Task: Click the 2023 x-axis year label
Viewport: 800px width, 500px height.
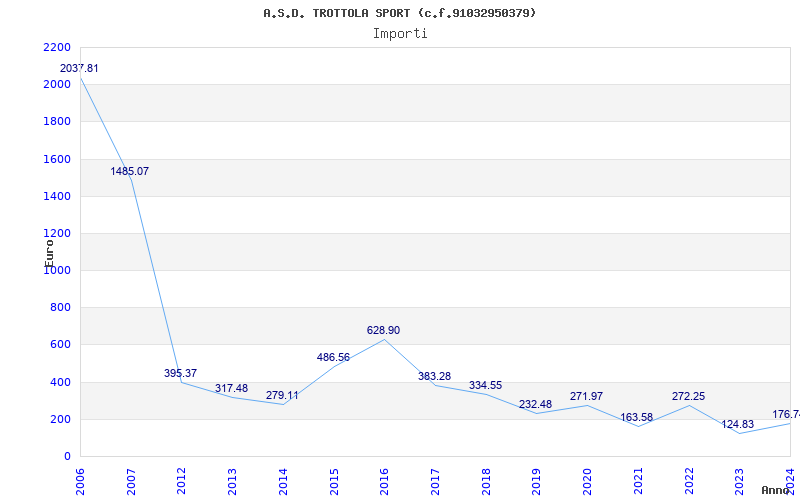Action: click(739, 482)
